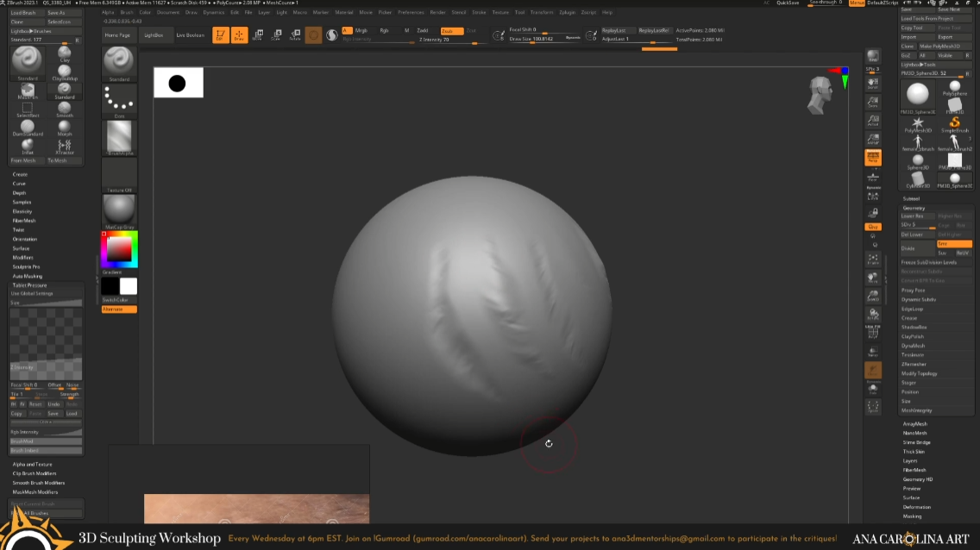
Task: Click the Zoom canvas icon
Action: (x=873, y=102)
